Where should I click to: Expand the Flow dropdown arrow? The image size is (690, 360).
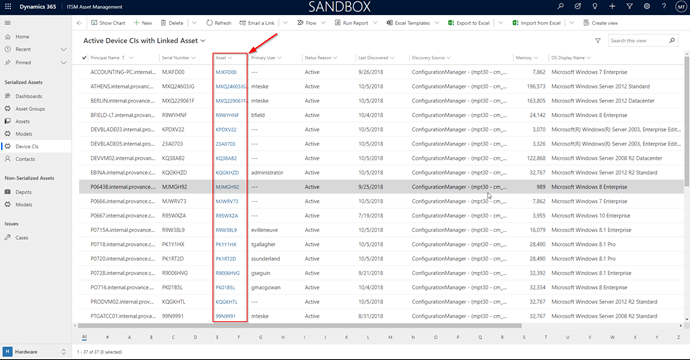323,23
